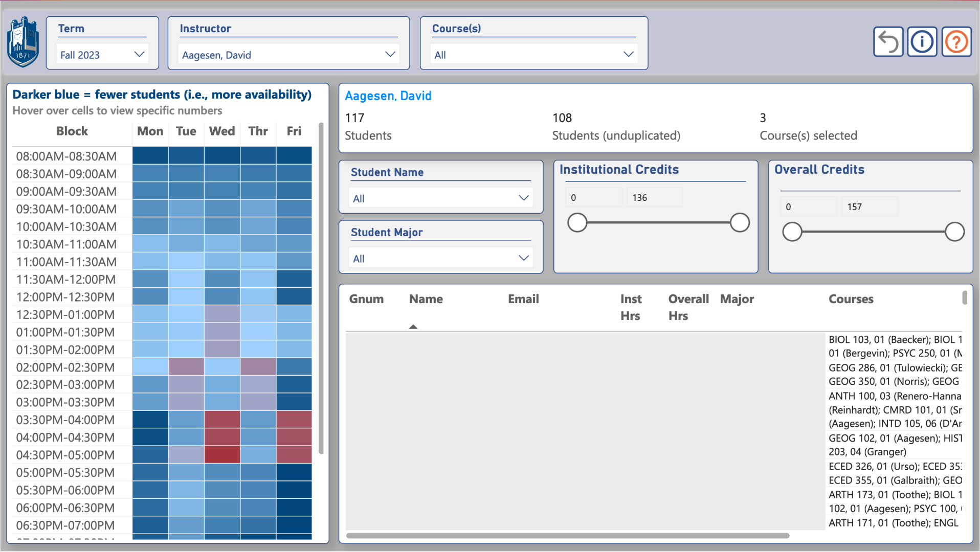Click the Overall Credits minimum value field
This screenshot has width=980, height=552.
(809, 207)
